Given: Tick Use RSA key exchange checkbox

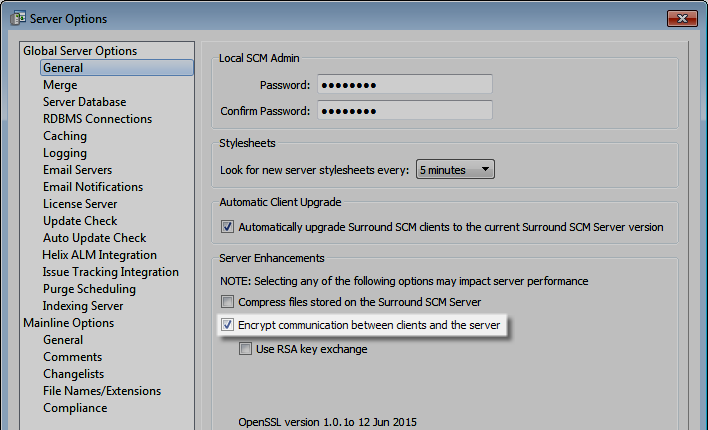Looking at the screenshot, I should point(245,349).
